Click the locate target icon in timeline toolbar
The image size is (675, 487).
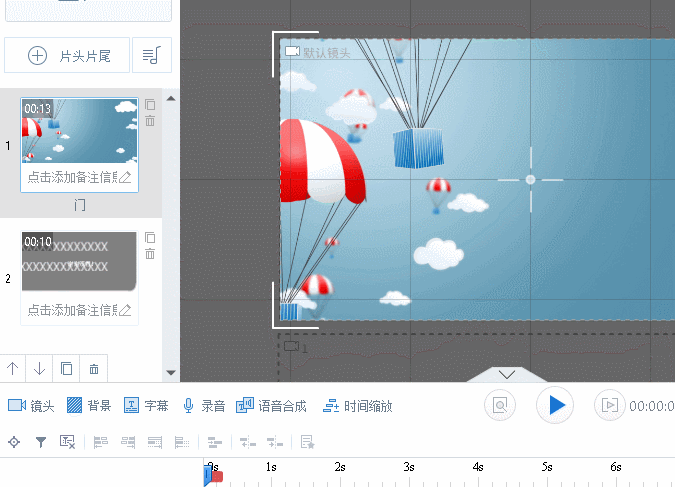pyautogui.click(x=14, y=442)
